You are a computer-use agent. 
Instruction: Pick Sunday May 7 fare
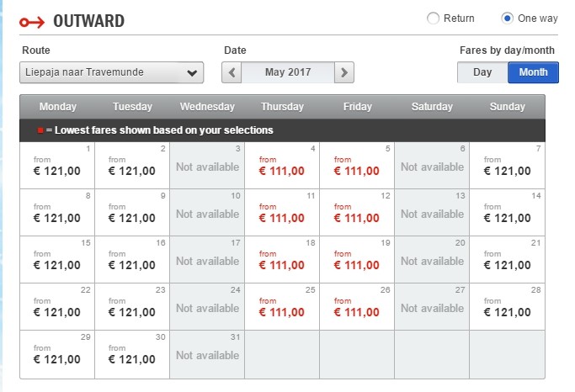click(x=507, y=166)
